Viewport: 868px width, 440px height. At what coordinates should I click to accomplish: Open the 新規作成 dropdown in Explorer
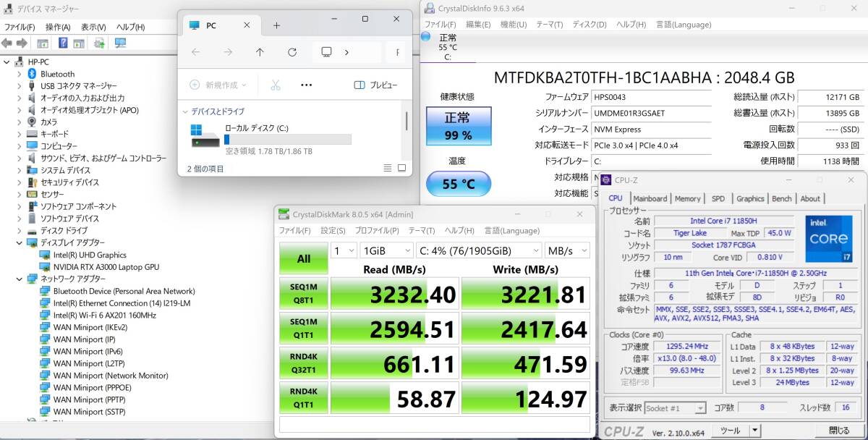coord(218,85)
